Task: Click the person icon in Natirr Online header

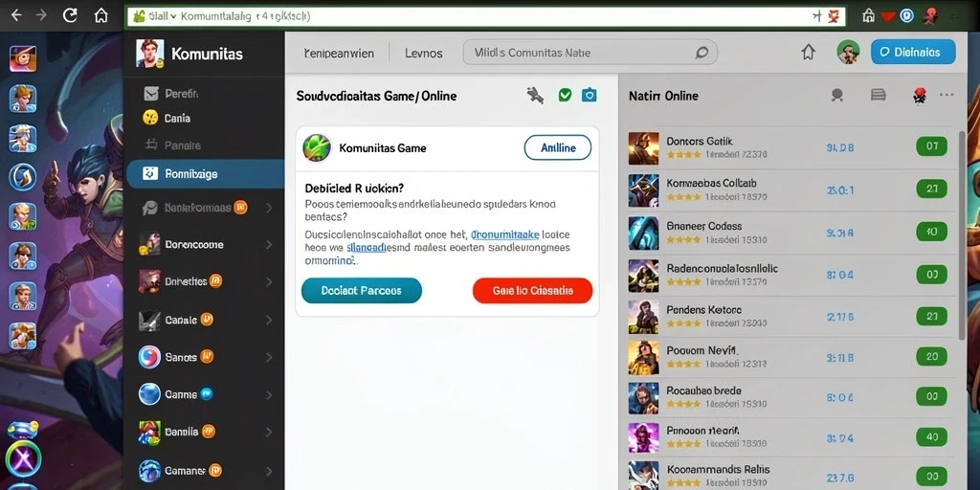Action: click(x=837, y=95)
